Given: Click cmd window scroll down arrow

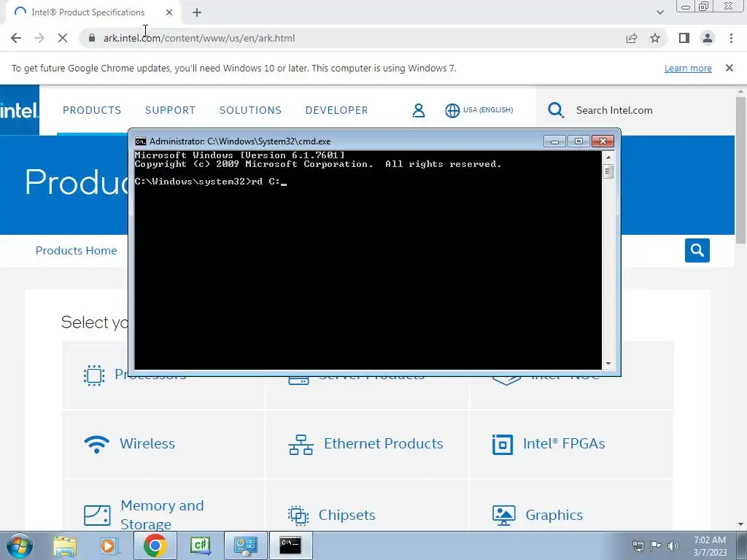Looking at the screenshot, I should 608,364.
